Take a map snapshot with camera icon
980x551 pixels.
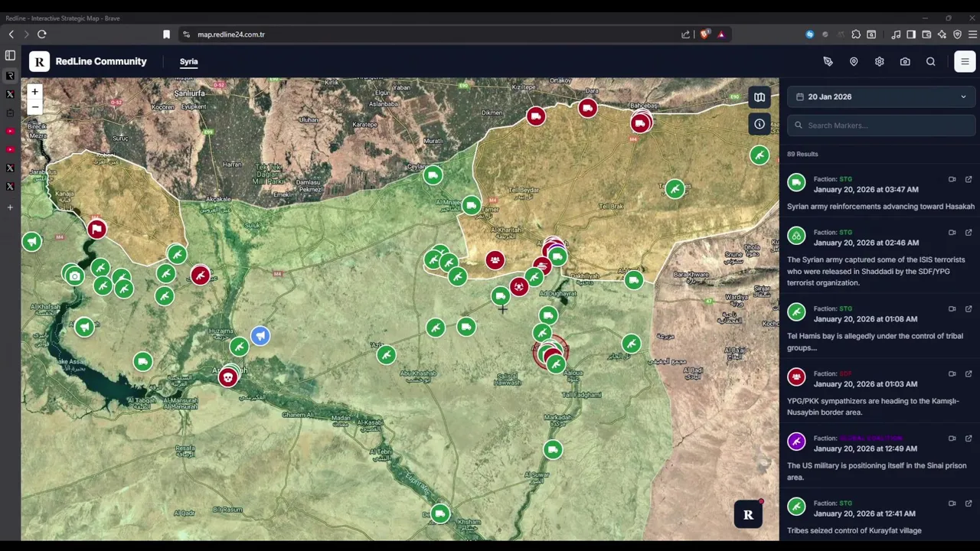click(905, 61)
